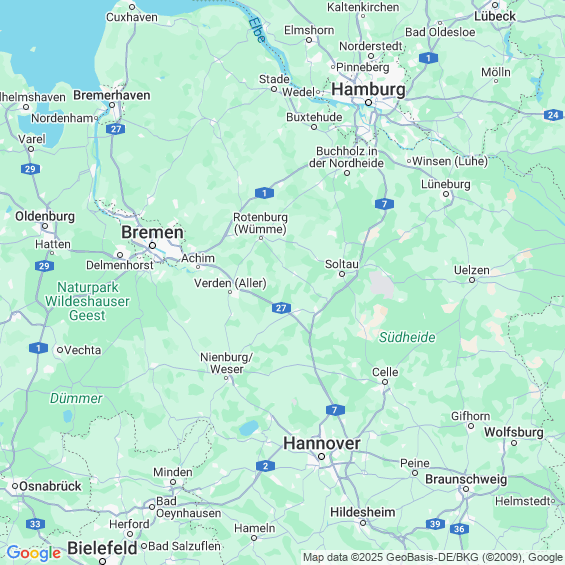Click the Südheide region label
Image resolution: width=565 pixels, height=565 pixels.
pos(407,337)
